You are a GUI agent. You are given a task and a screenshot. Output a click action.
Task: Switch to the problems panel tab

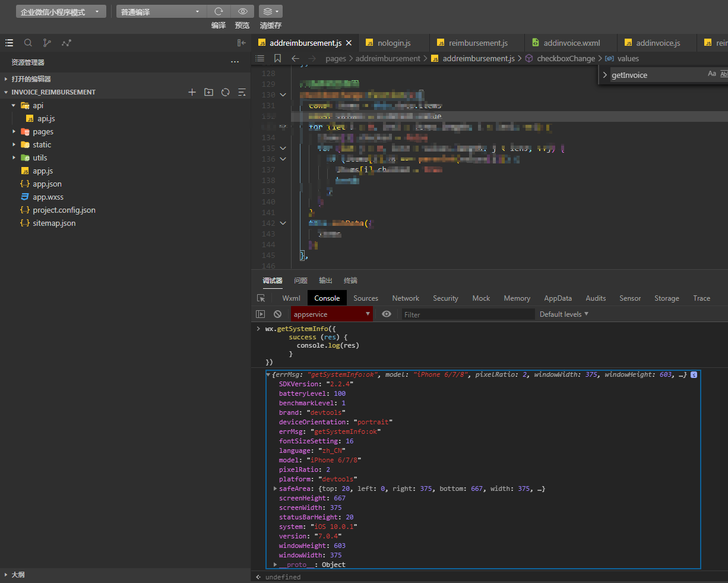(300, 281)
